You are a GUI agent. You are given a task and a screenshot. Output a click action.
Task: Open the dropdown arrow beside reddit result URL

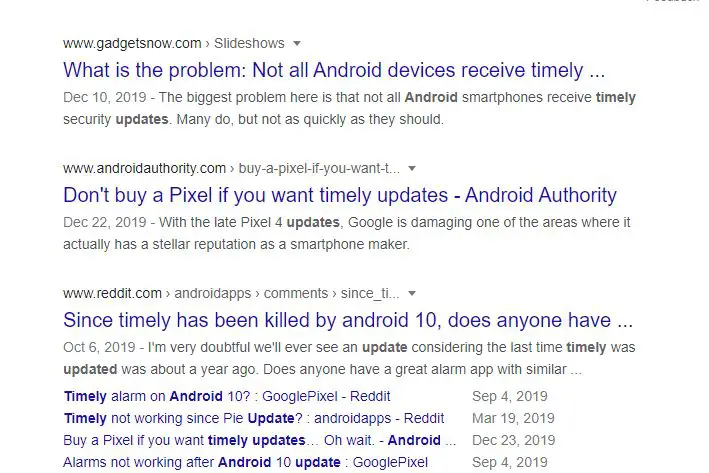coord(412,293)
